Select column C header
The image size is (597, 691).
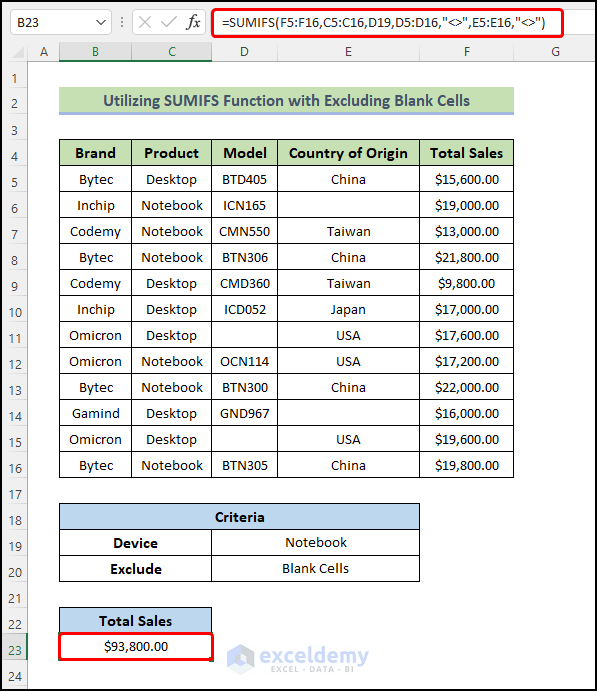pyautogui.click(x=172, y=52)
